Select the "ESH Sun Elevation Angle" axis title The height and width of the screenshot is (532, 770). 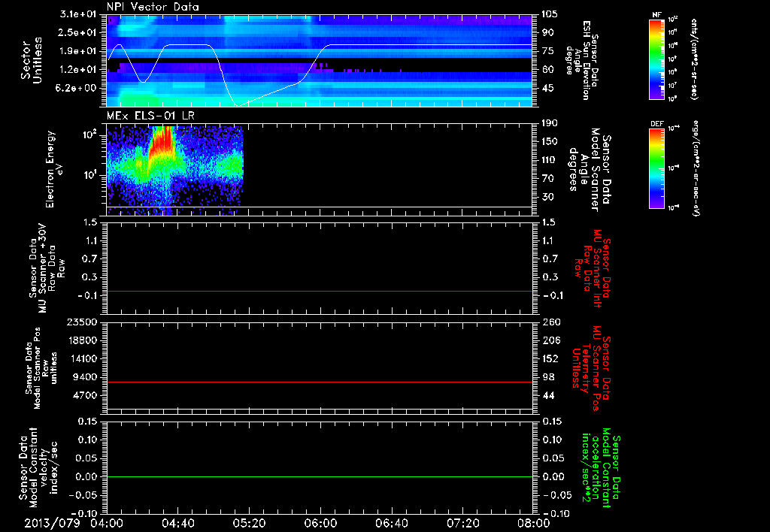tap(581, 60)
